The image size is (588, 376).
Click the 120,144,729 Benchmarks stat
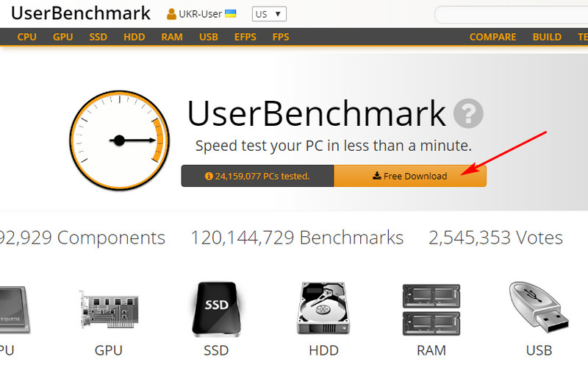(x=297, y=238)
